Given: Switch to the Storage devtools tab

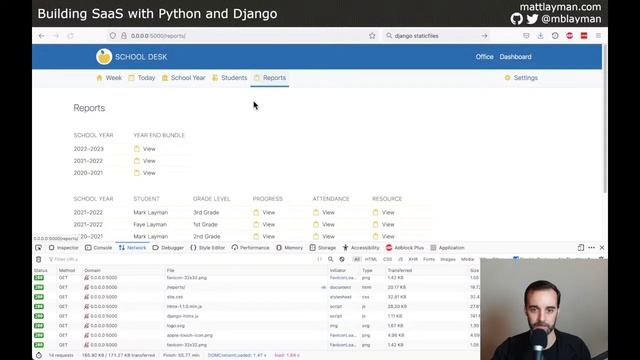Looking at the screenshot, I should pyautogui.click(x=322, y=248).
